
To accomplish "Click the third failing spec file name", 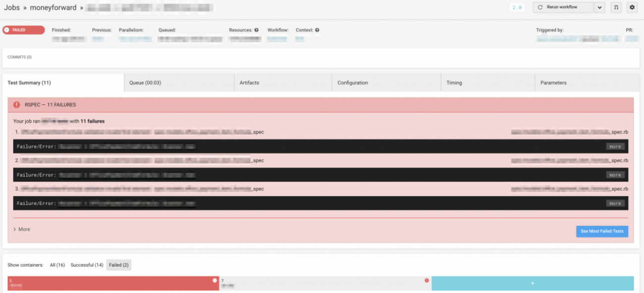I will [x=143, y=189].
